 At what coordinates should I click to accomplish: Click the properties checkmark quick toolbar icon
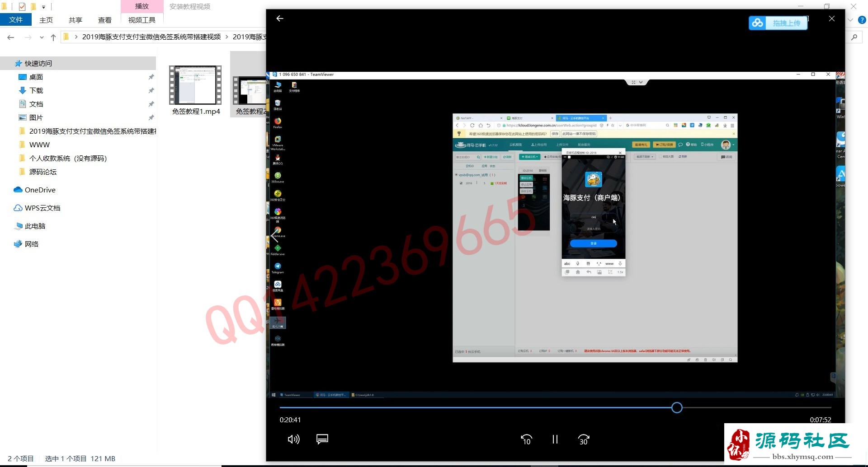point(22,7)
